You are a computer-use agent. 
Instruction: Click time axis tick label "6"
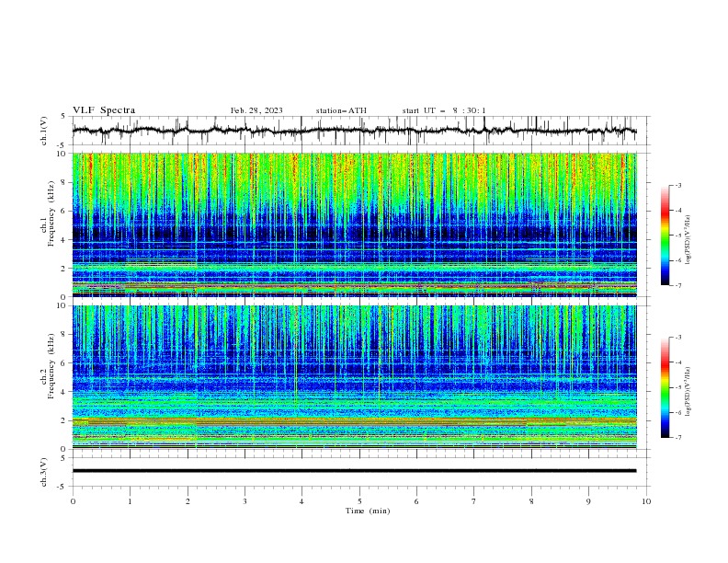(416, 501)
